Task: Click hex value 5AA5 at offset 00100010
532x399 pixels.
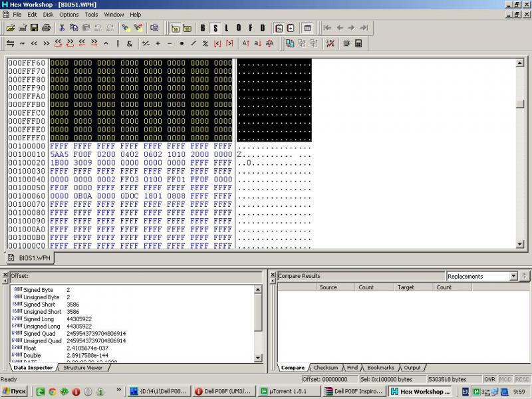Action: tap(59, 155)
